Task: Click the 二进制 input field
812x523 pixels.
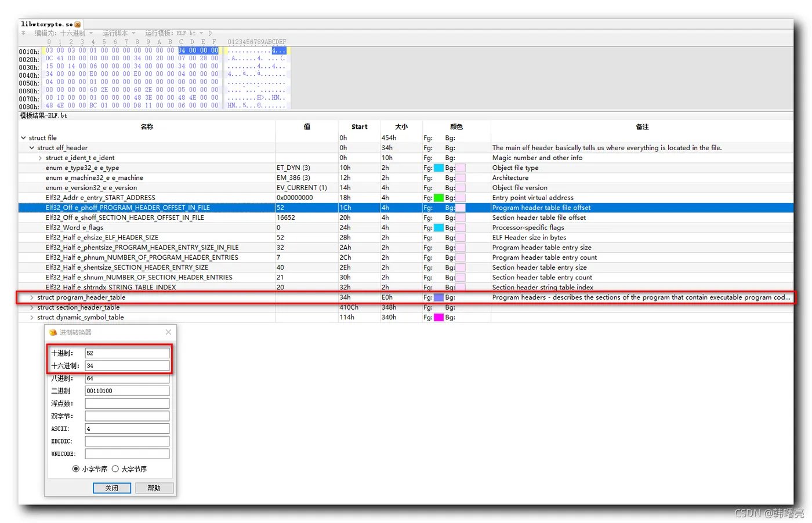Action: [127, 391]
